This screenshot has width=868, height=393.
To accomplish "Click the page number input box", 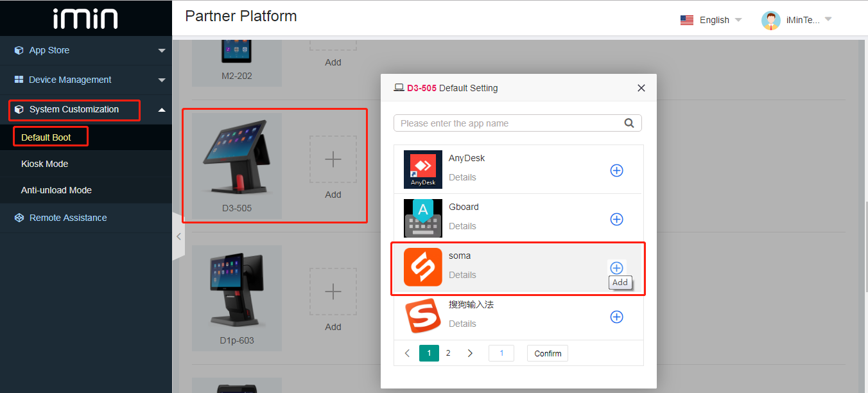I will pyautogui.click(x=501, y=353).
